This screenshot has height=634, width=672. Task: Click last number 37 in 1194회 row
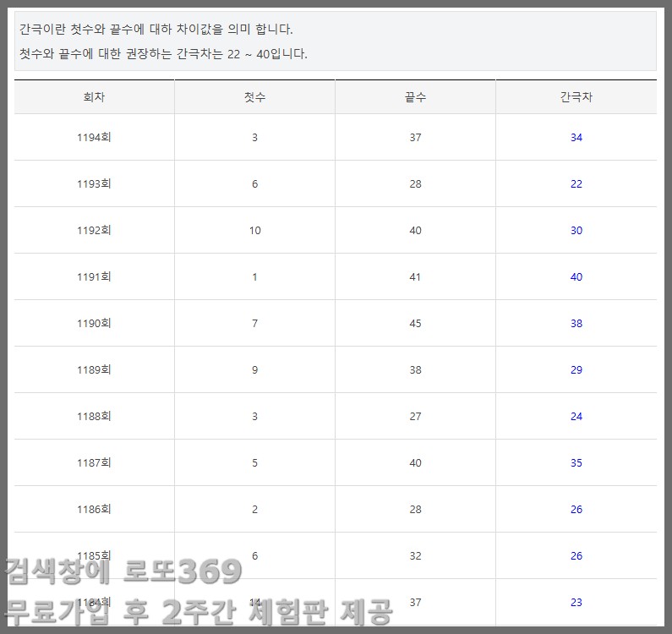pyautogui.click(x=415, y=138)
